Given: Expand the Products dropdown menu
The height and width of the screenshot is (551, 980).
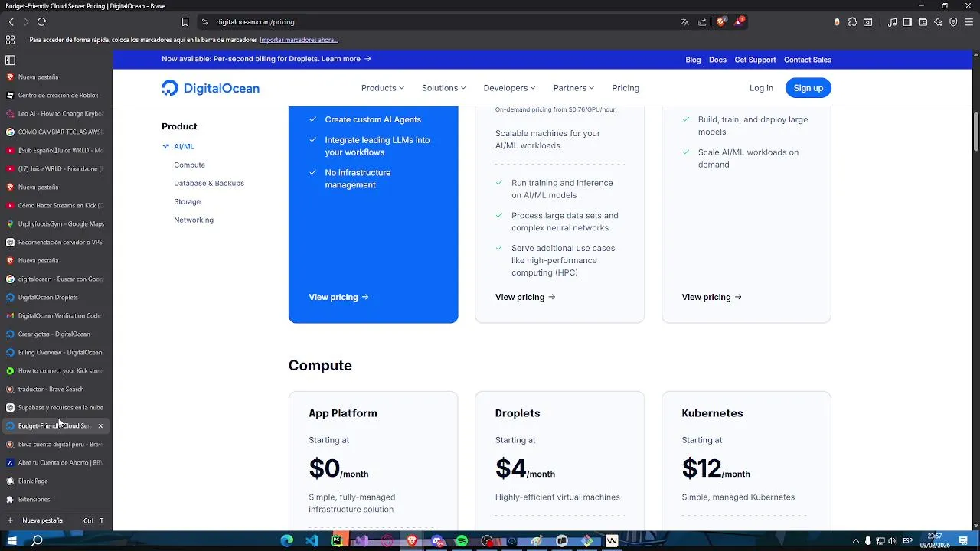Looking at the screenshot, I should click(x=383, y=88).
